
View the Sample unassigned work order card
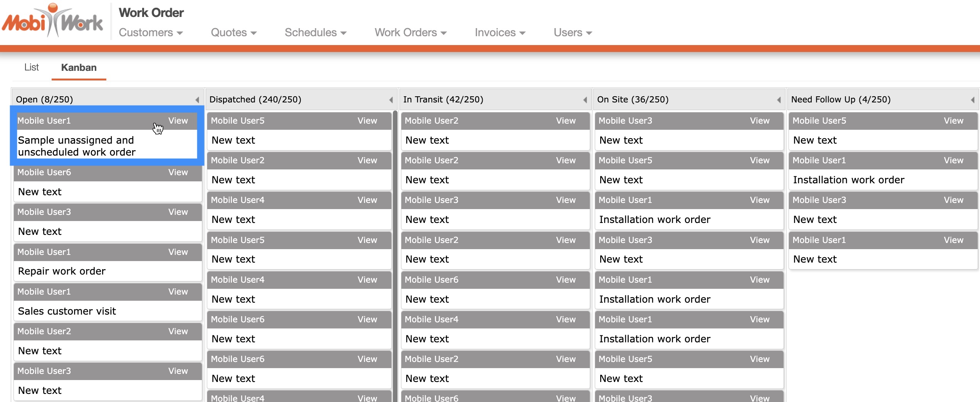tap(178, 121)
